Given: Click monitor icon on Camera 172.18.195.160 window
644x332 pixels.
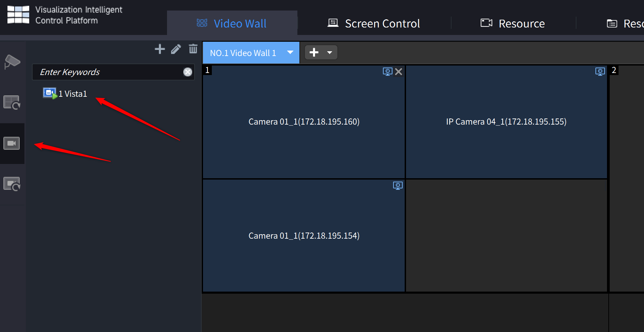Looking at the screenshot, I should 387,72.
